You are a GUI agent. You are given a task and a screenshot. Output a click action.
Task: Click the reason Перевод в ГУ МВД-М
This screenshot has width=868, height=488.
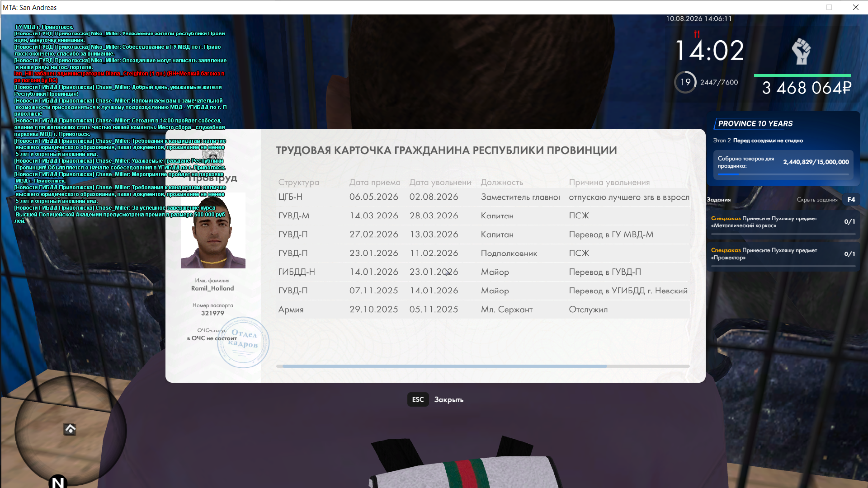[x=611, y=235]
